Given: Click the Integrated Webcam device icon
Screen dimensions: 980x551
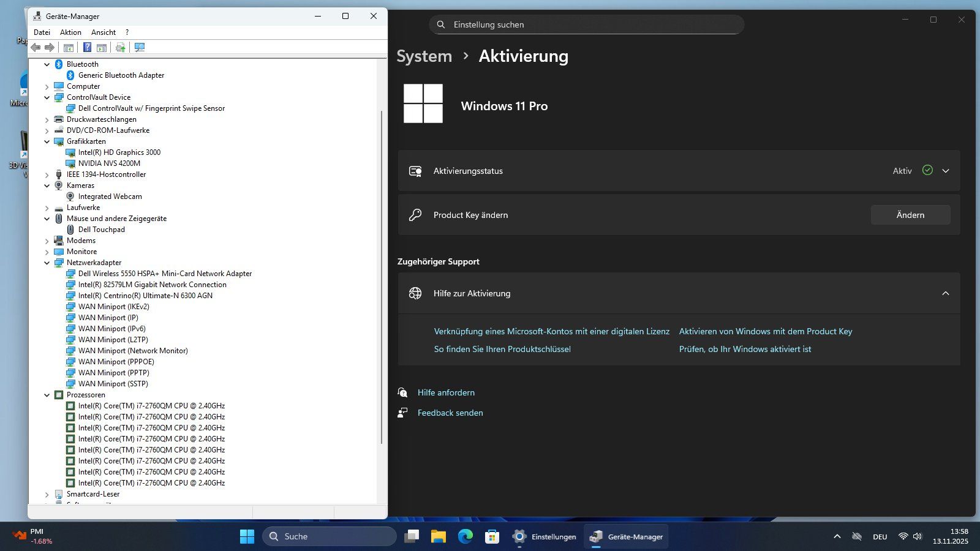Looking at the screenshot, I should (x=70, y=197).
